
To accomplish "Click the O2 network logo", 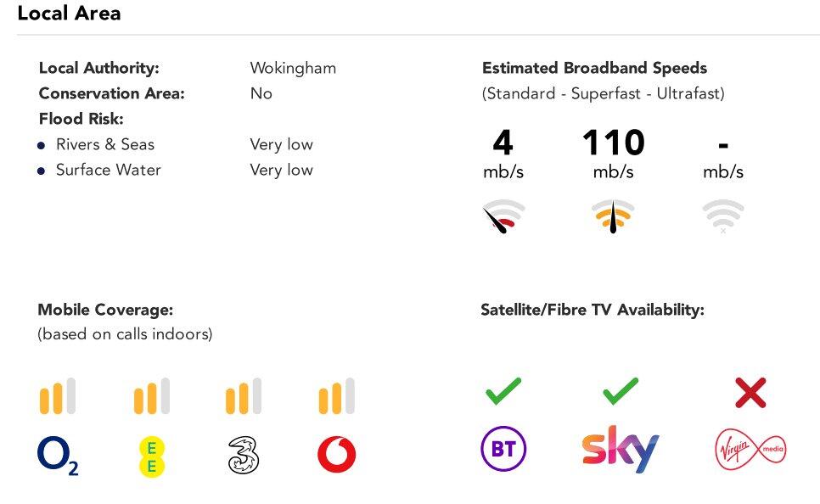I will tap(58, 456).
